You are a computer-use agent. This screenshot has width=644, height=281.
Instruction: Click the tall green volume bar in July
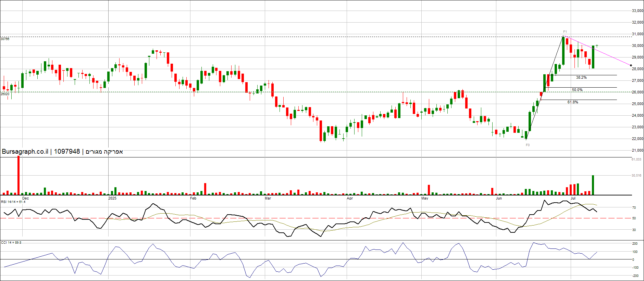pos(593,185)
